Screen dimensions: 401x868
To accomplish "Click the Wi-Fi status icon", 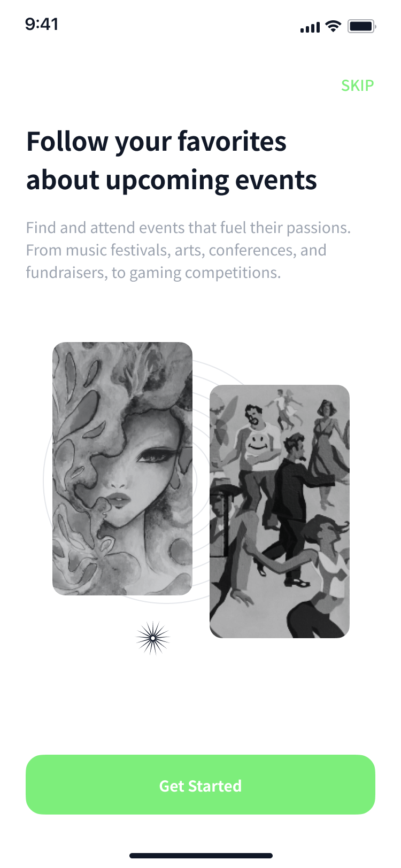I will pos(333,26).
